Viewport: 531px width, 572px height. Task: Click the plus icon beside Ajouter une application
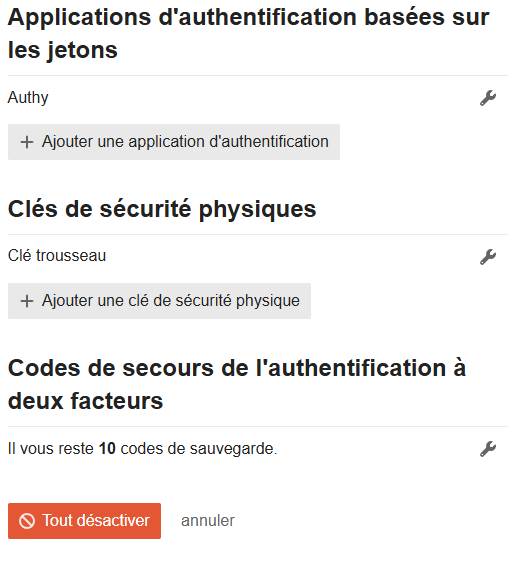click(27, 142)
